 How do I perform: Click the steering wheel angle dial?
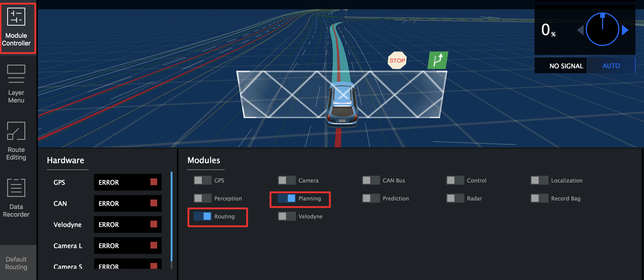pos(602,29)
